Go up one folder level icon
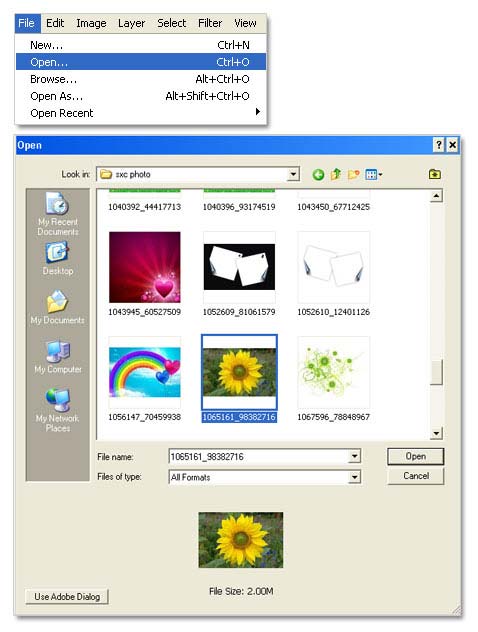478x632 pixels. click(335, 174)
